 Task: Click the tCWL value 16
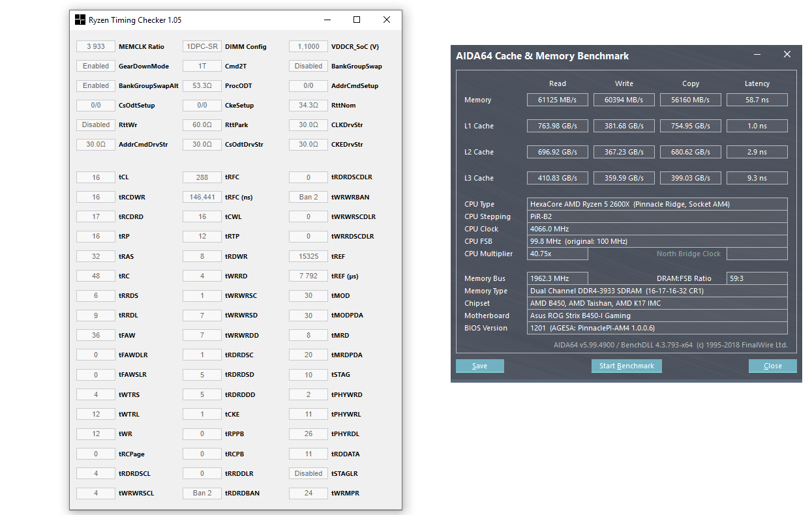point(202,216)
